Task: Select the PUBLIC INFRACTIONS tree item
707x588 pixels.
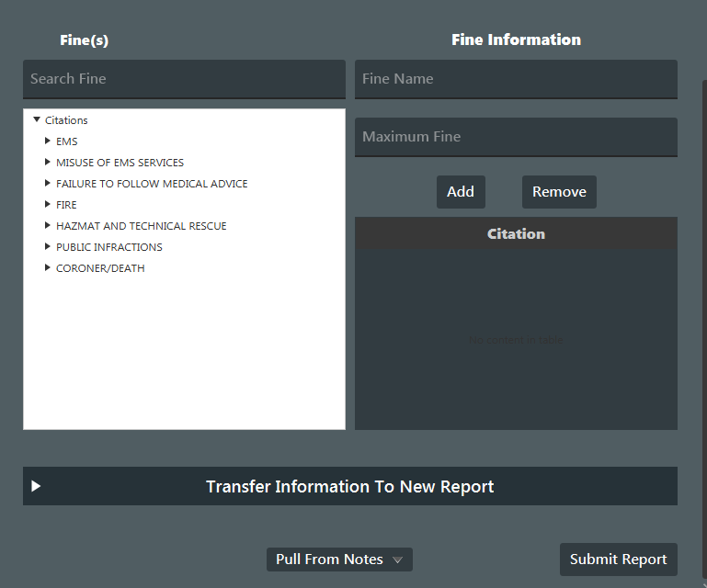Action: (108, 247)
